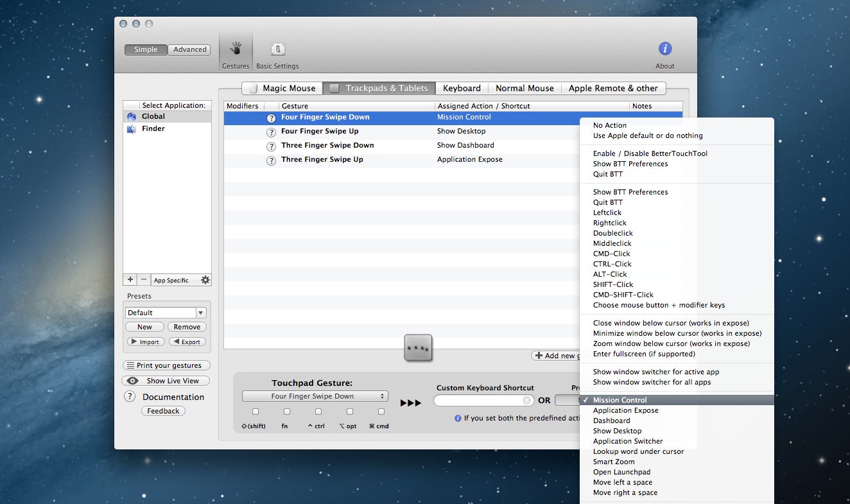This screenshot has width=850, height=504.
Task: Enable the shift modifier checkbox
Action: point(256,412)
